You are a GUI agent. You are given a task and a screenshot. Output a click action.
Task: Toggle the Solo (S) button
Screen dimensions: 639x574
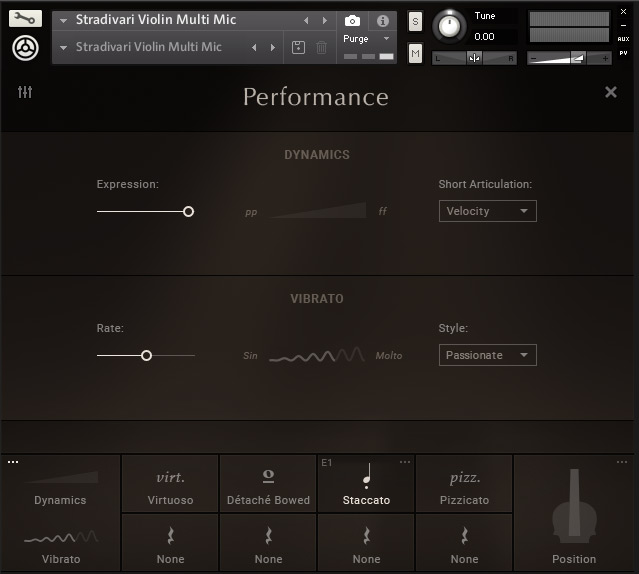[x=415, y=23]
